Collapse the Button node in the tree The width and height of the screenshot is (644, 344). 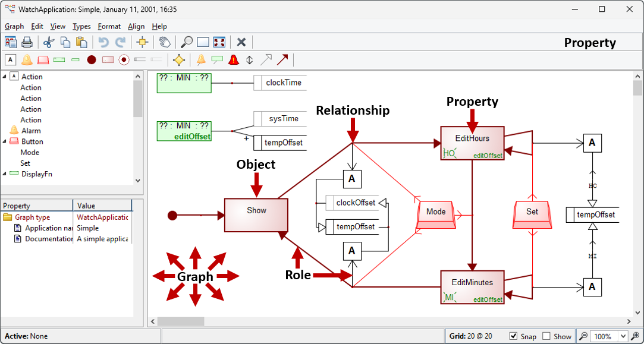click(5, 141)
